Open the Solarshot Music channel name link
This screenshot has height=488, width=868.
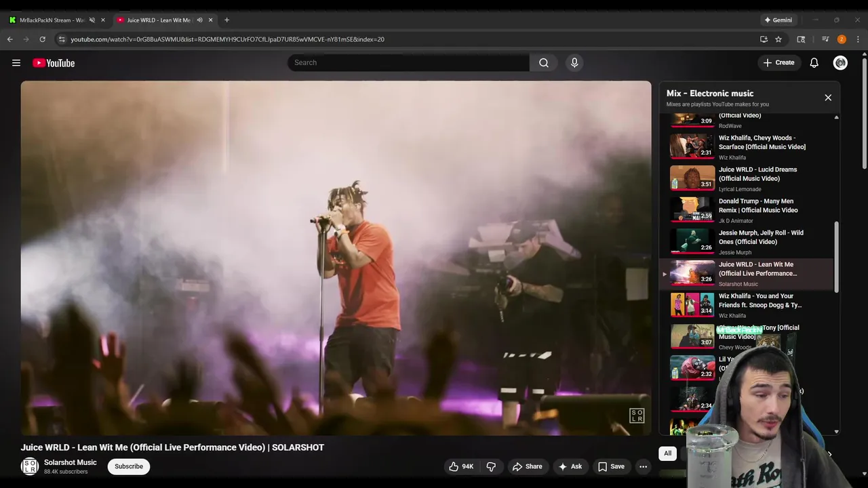coord(71,462)
